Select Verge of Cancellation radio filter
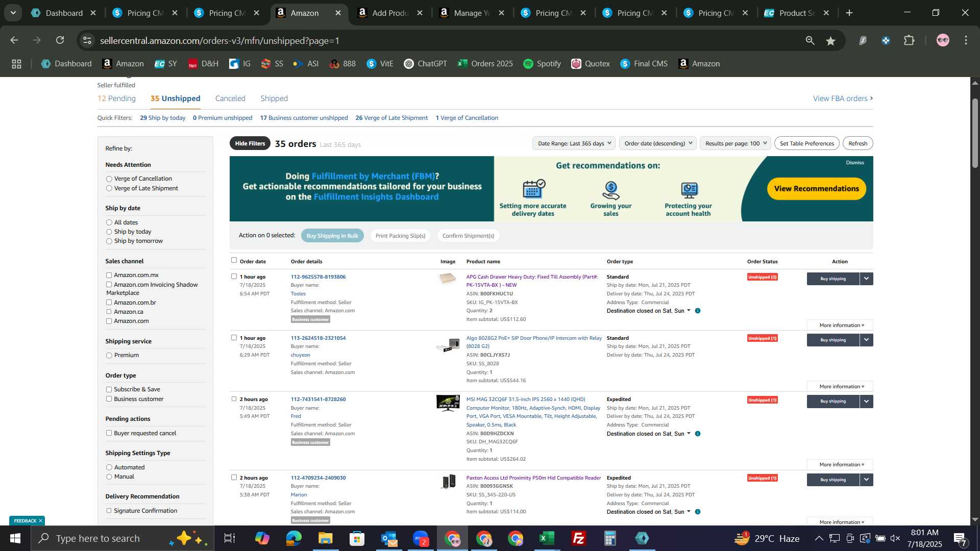Viewport: 980px width, 551px height. tap(109, 179)
